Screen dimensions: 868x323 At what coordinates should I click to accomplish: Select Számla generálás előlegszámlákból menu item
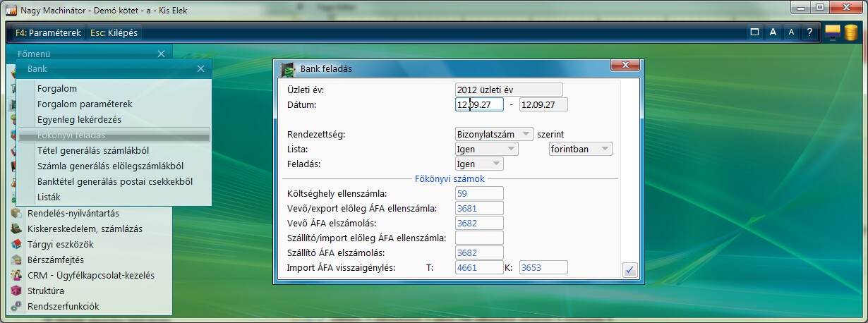point(114,166)
